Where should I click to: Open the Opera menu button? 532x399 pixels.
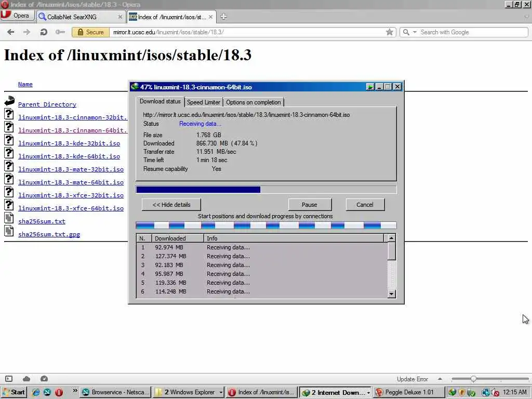[17, 16]
